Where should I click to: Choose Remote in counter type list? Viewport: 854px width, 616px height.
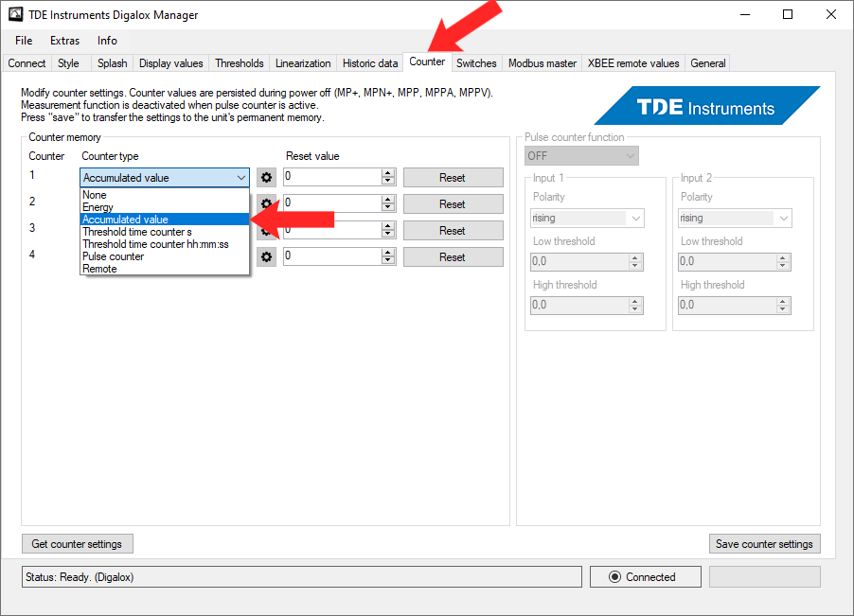click(165, 269)
